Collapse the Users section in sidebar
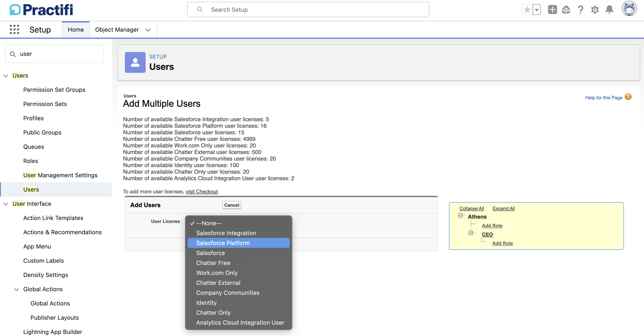This screenshot has height=336, width=644. 5,76
